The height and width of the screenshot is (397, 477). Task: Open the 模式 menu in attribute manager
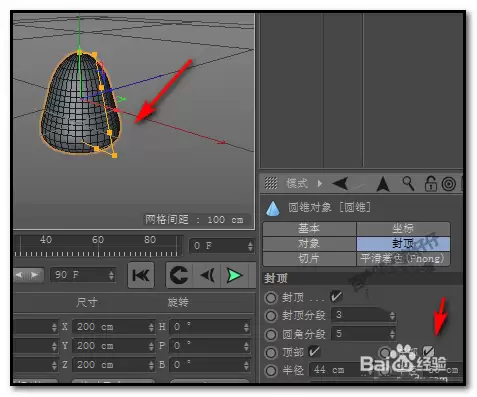pyautogui.click(x=296, y=183)
